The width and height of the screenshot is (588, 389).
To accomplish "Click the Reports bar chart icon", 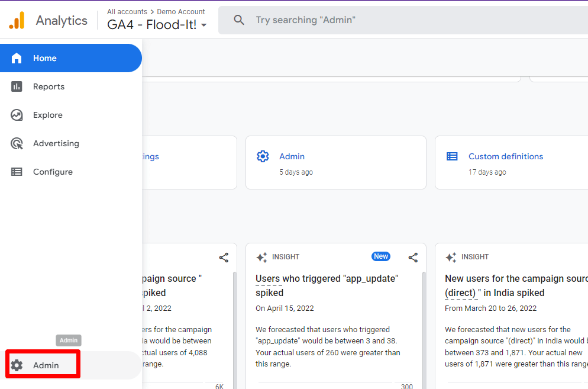I will (x=17, y=86).
